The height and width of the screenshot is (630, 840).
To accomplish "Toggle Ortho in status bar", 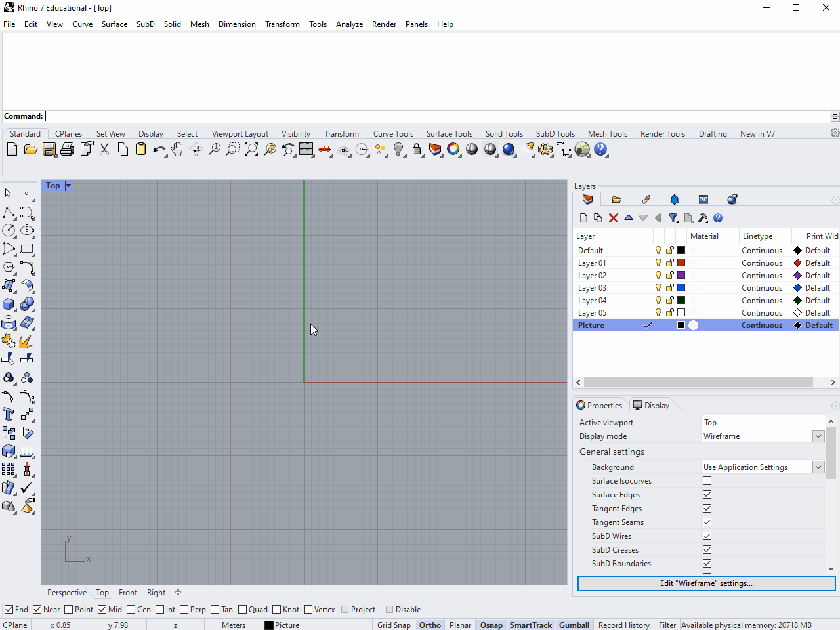I will click(x=430, y=625).
